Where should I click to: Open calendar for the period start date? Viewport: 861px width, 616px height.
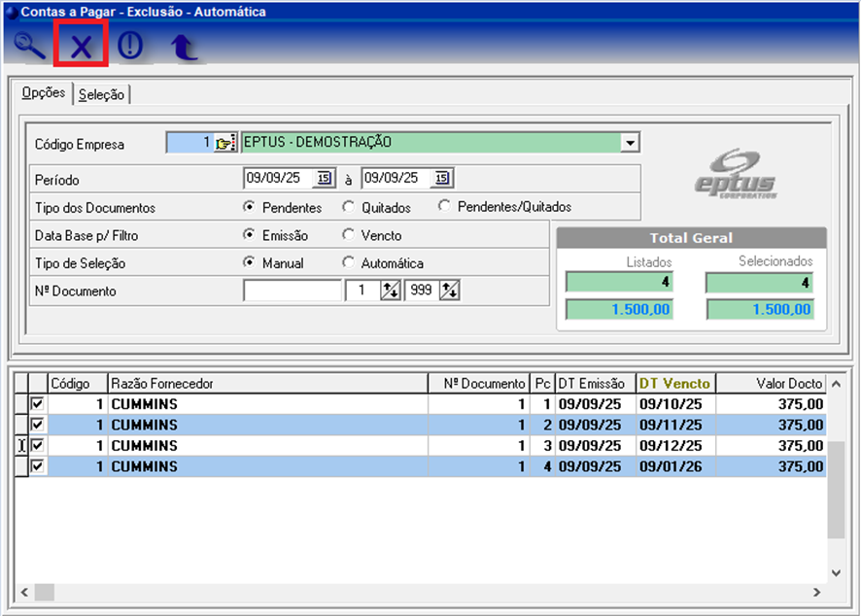tap(325, 178)
